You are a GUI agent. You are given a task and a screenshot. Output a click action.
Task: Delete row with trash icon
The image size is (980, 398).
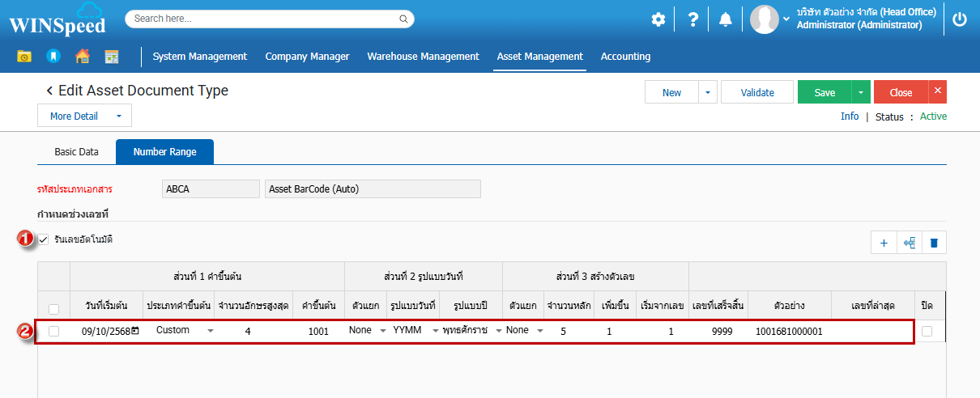coord(934,243)
